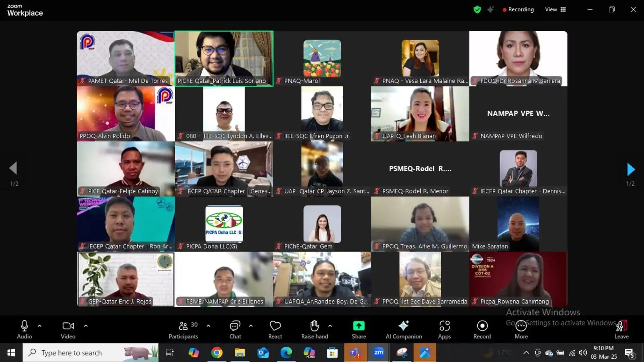Go to next gallery page with right arrow
Image resolution: width=644 pixels, height=362 pixels.
tap(631, 169)
